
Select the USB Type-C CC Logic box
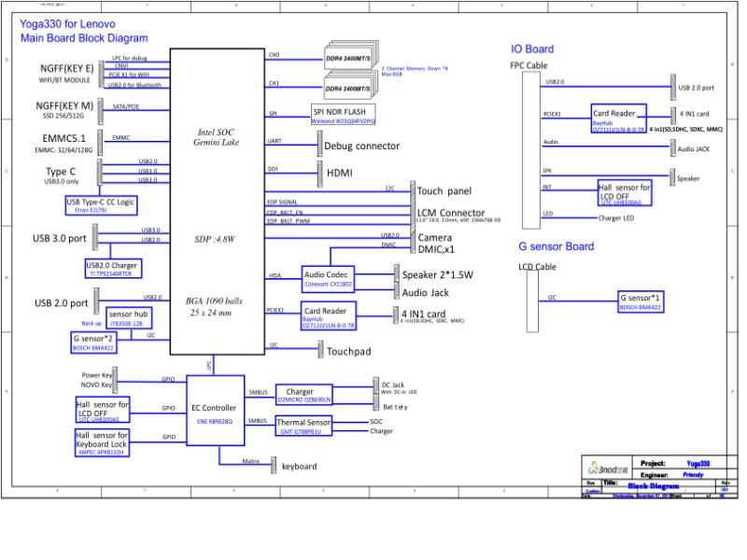101,205
